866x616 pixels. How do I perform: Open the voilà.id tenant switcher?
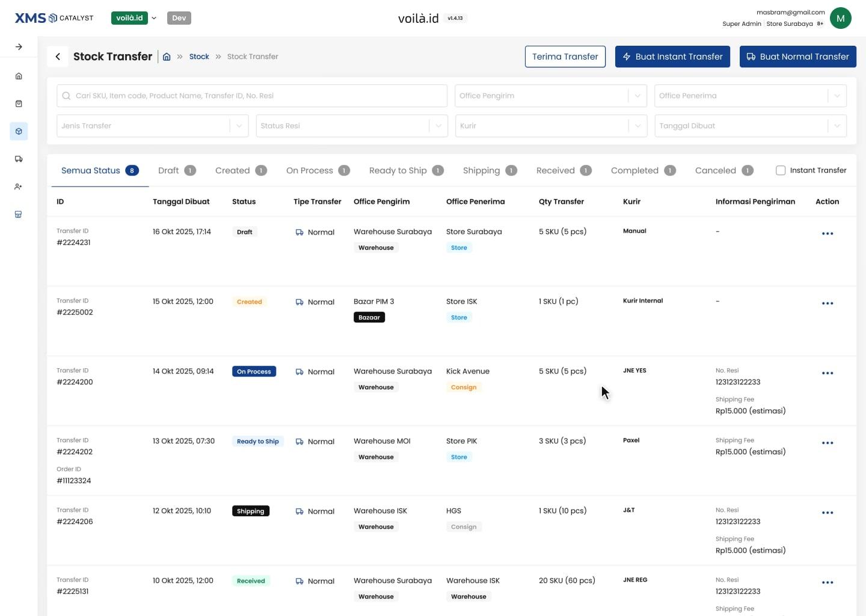(134, 18)
